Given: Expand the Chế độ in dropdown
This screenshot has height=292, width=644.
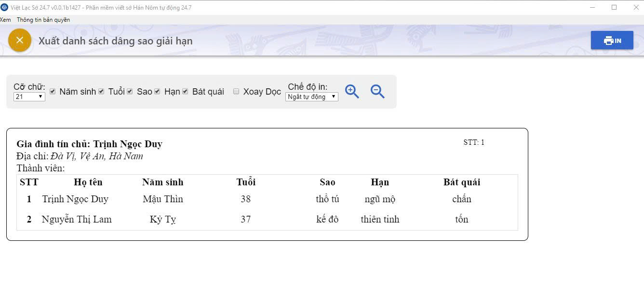Looking at the screenshot, I should (312, 97).
